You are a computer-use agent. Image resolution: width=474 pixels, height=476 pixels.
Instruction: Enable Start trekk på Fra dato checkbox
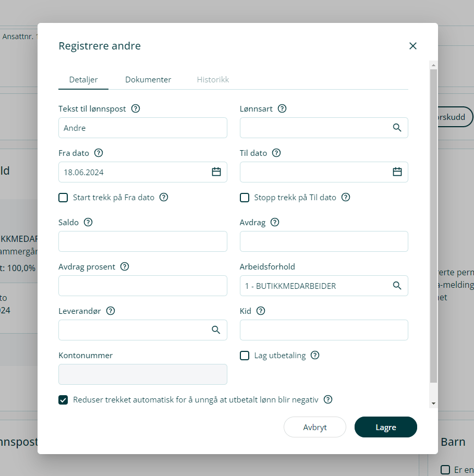[x=63, y=198]
